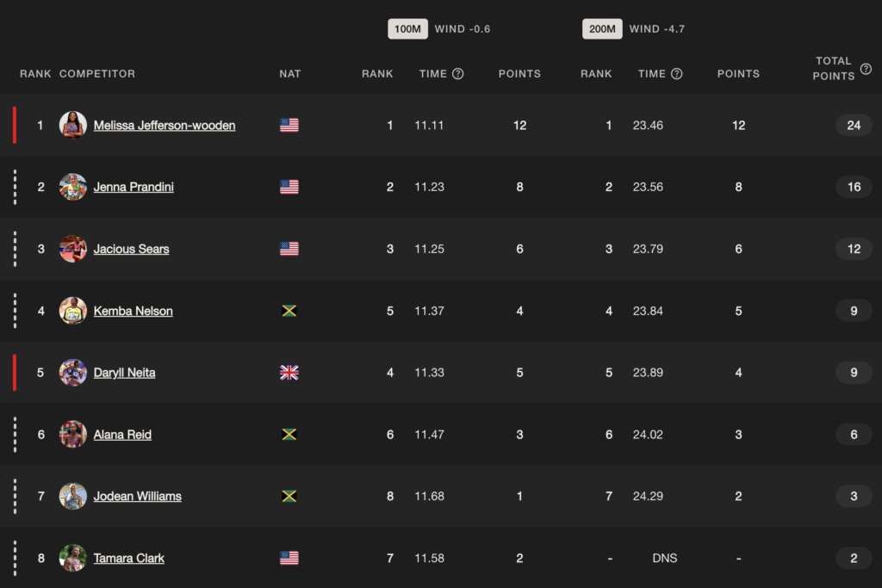Click the Competitor column header
Screen dimensions: 882x588
(97, 74)
